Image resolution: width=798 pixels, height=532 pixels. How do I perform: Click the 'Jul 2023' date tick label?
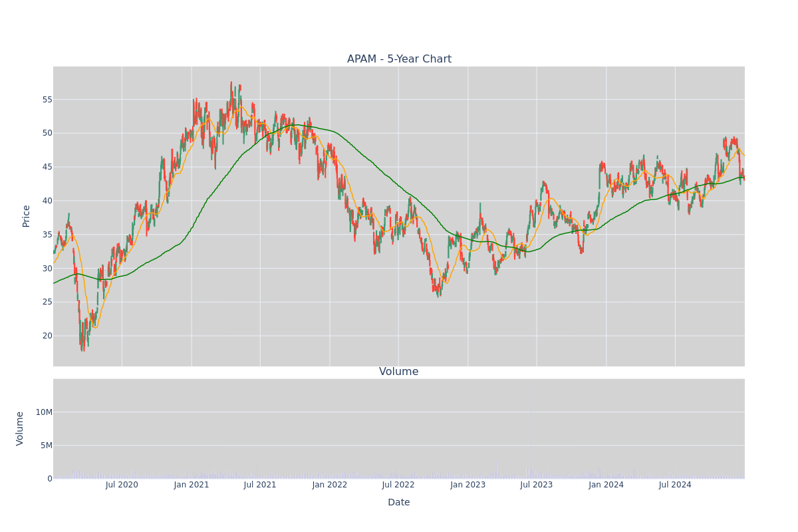pyautogui.click(x=537, y=485)
